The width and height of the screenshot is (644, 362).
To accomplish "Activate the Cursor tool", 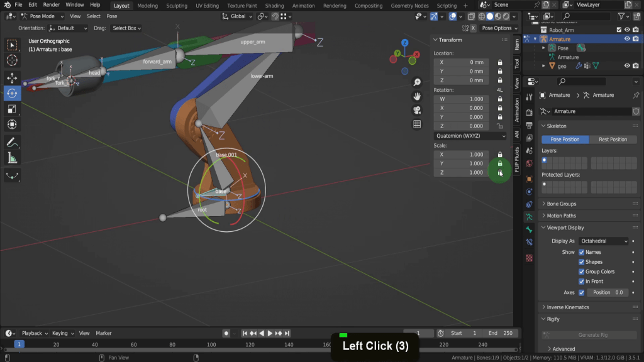I will coord(12,60).
